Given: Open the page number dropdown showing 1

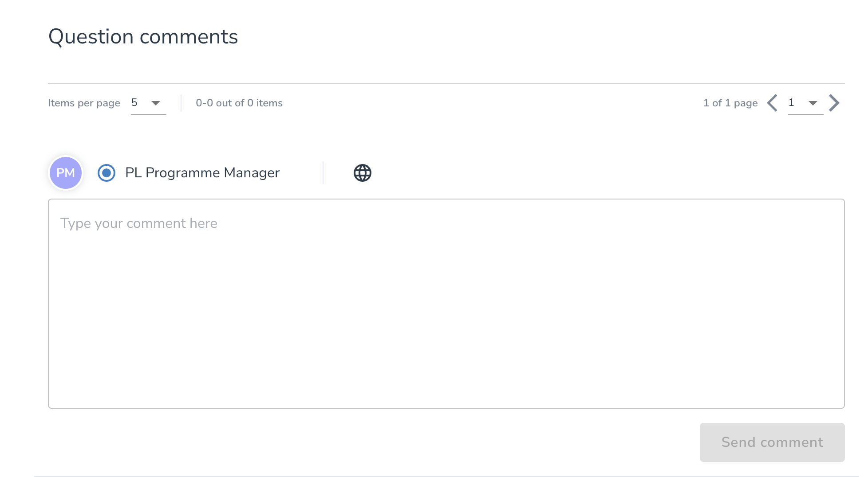Looking at the screenshot, I should click(805, 103).
